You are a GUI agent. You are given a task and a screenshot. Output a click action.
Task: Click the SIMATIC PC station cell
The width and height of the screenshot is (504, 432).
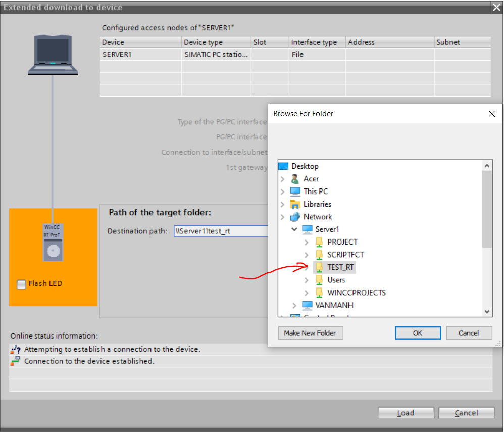click(216, 55)
